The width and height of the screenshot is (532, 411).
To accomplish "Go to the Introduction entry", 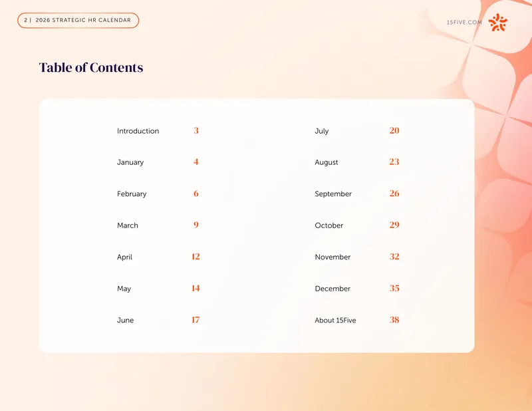I will [x=138, y=131].
